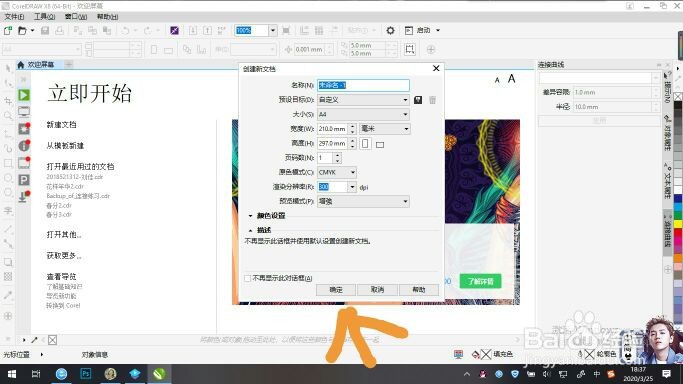The width and height of the screenshot is (683, 384).
Task: Click the 宽度 210.0 mm field
Action: pos(332,129)
